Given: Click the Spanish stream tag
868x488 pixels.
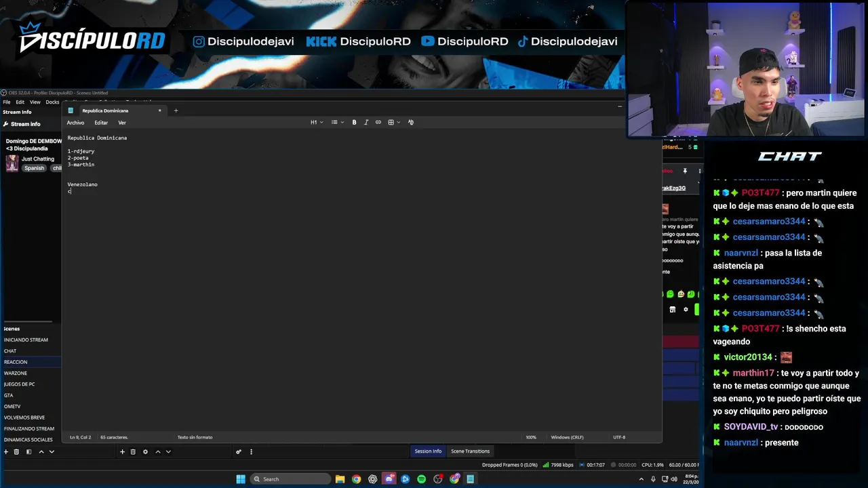Looking at the screenshot, I should click(x=34, y=168).
